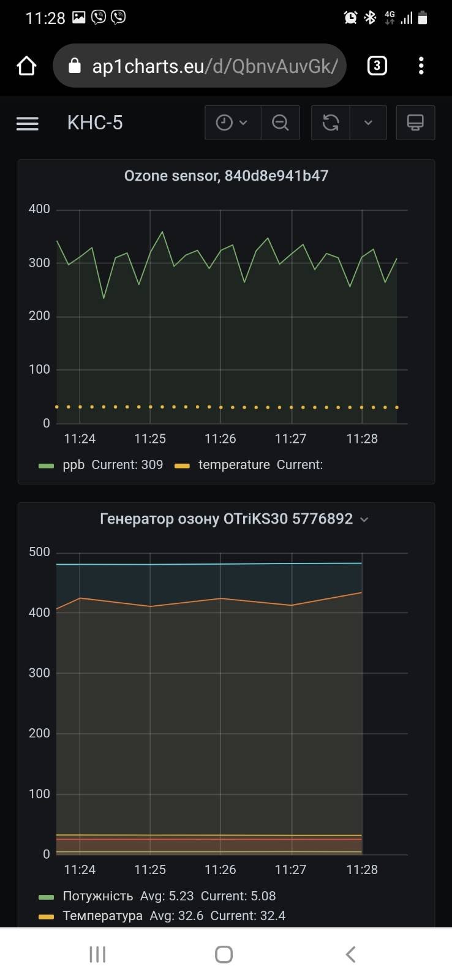Tap the Android back navigation button

coord(350,954)
